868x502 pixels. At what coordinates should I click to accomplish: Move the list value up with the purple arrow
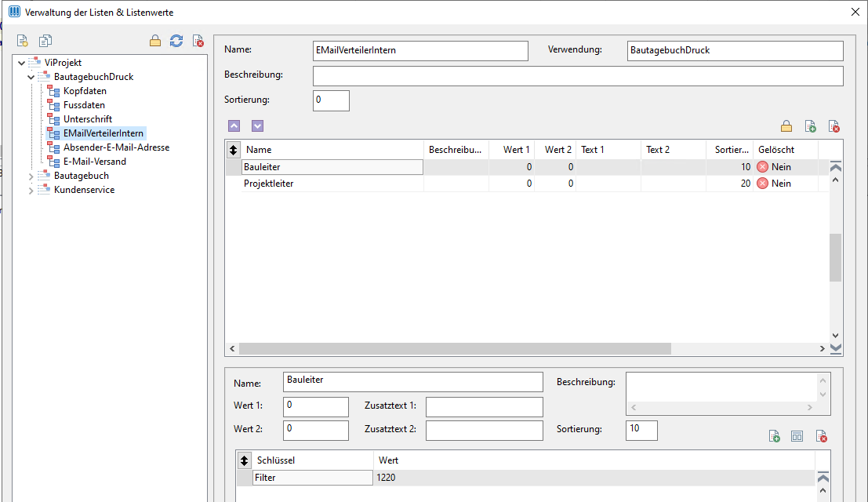point(234,125)
